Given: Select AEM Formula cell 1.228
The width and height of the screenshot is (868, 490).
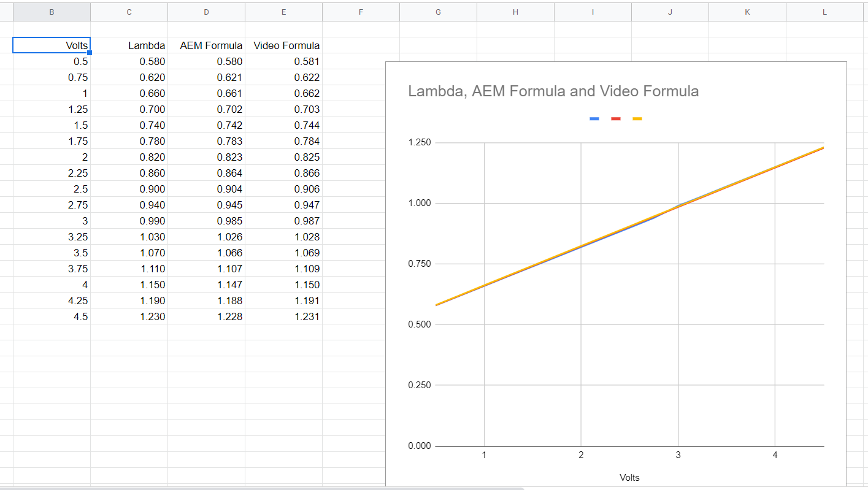Looking at the screenshot, I should [206, 316].
